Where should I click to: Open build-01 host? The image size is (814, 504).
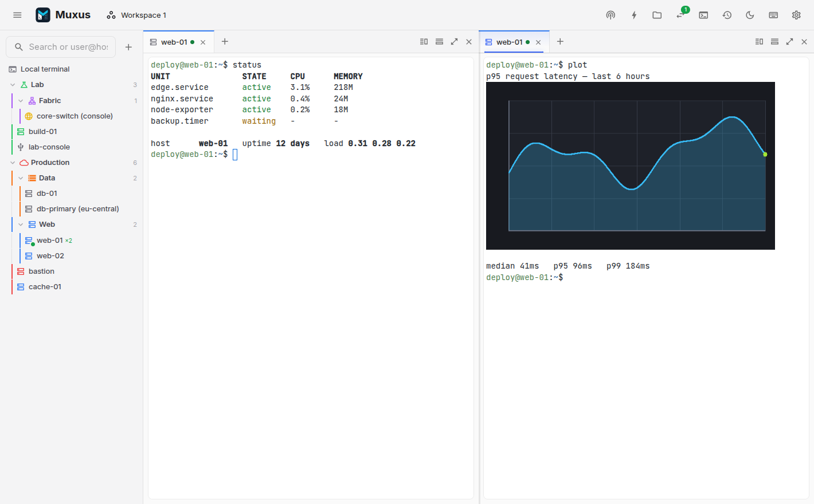42,131
